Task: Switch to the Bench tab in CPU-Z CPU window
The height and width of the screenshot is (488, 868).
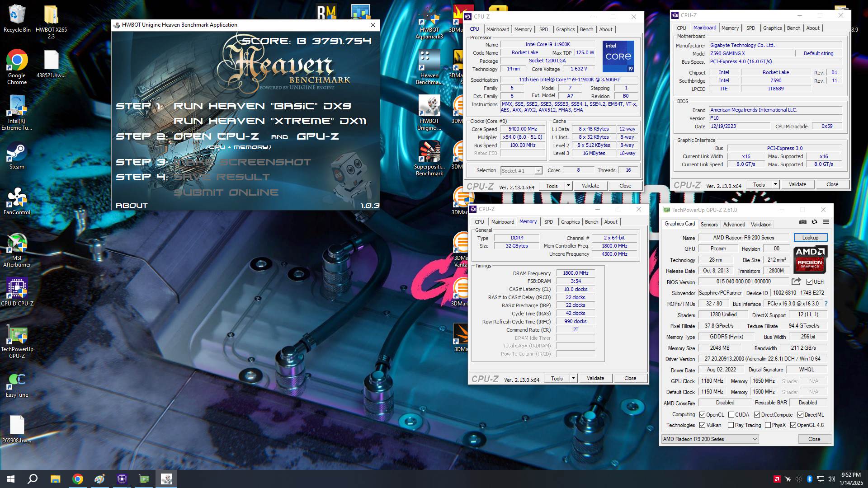Action: (x=586, y=29)
